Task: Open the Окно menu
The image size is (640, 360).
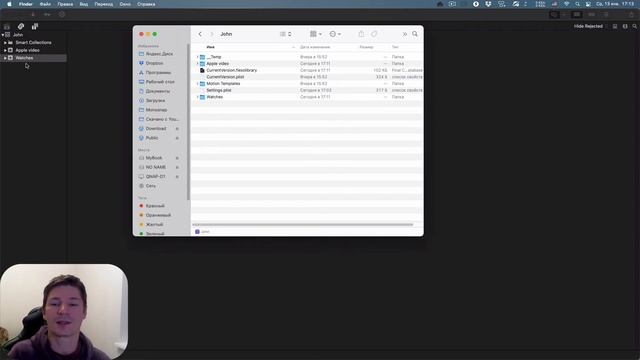Action: pos(125,4)
